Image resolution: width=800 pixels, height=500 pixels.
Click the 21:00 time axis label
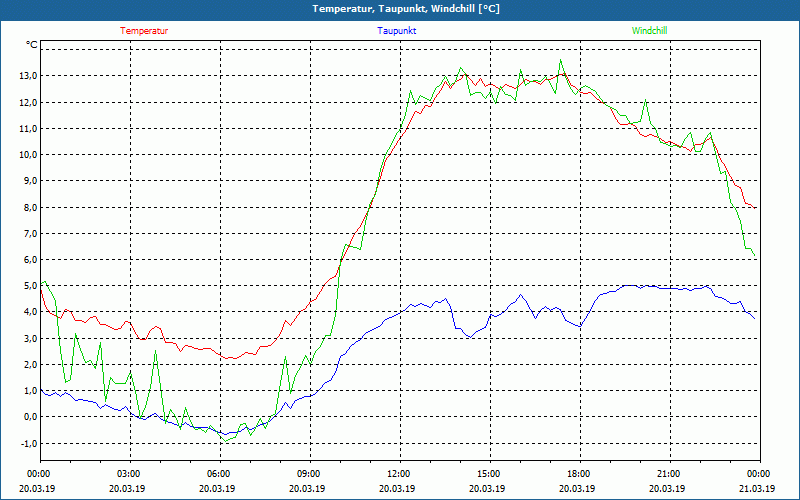[x=670, y=474]
